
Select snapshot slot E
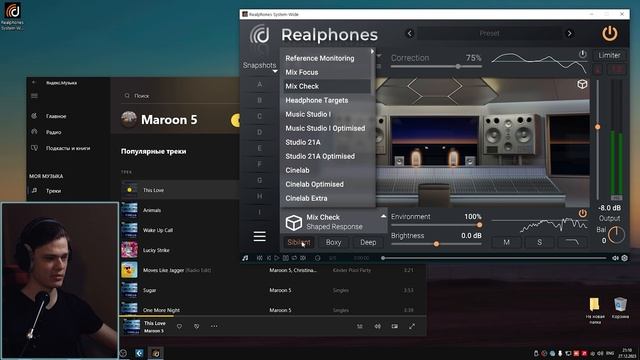(260, 148)
